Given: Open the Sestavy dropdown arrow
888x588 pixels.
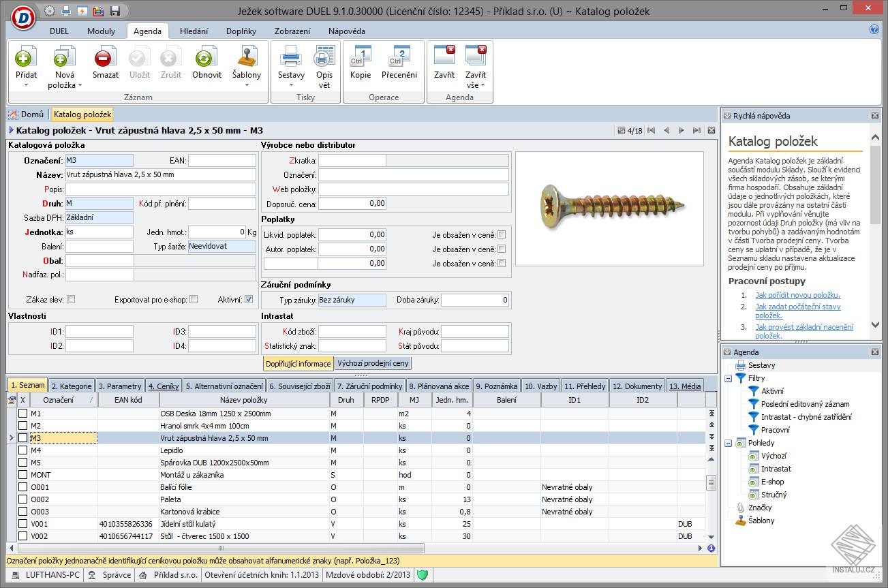Looking at the screenshot, I should (291, 85).
